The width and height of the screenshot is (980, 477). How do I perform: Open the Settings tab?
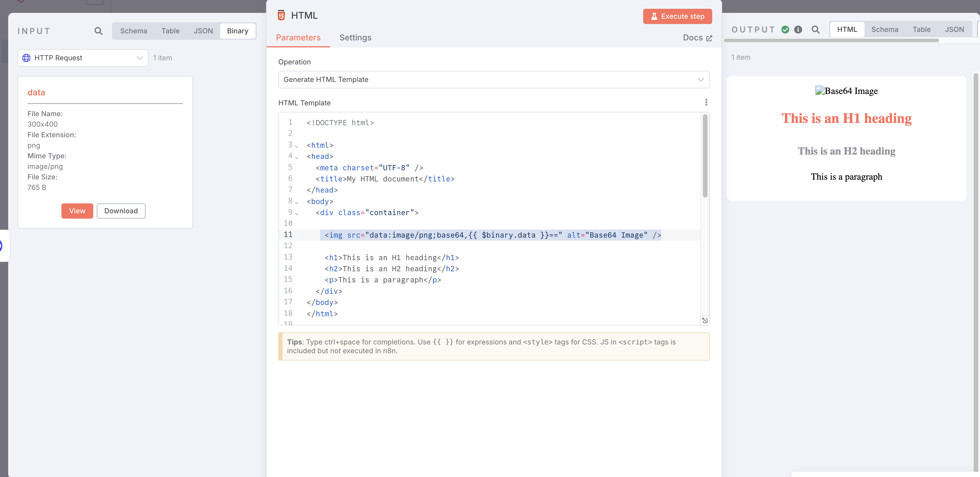click(x=355, y=38)
